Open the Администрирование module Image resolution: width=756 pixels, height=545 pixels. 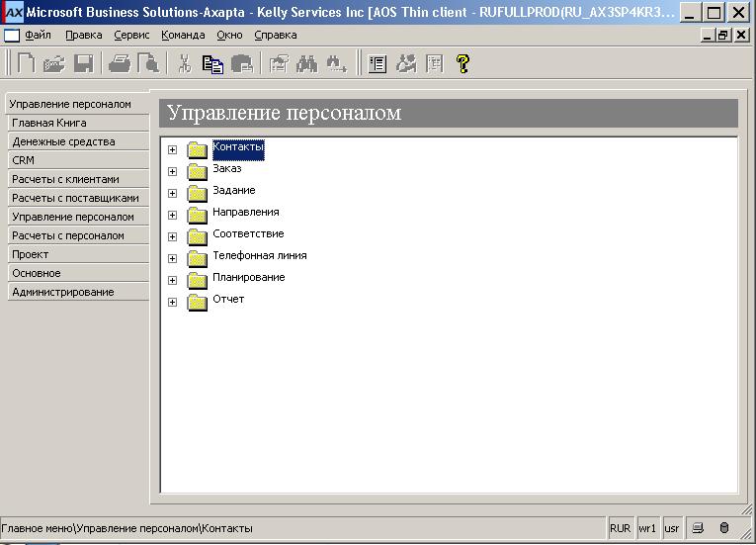click(78, 293)
